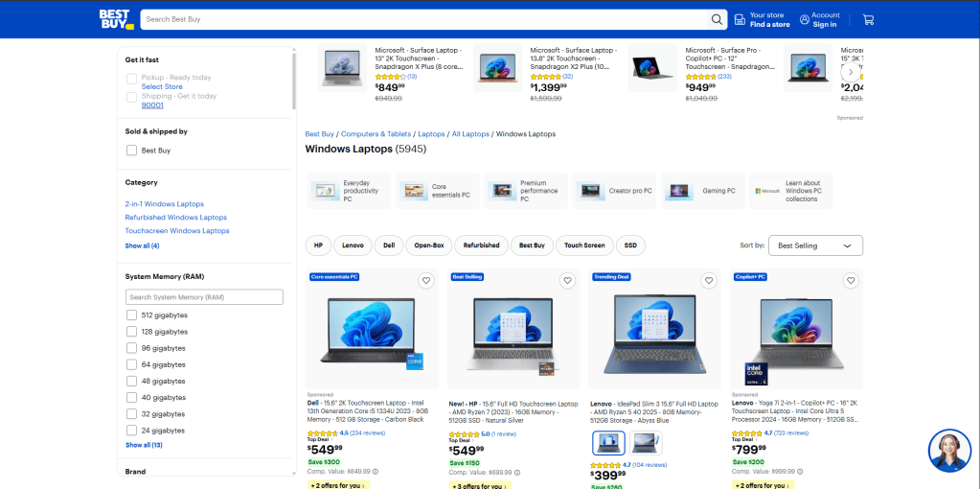Filter by Refurbished chip
Image resolution: width=980 pixels, height=489 pixels.
tap(481, 245)
